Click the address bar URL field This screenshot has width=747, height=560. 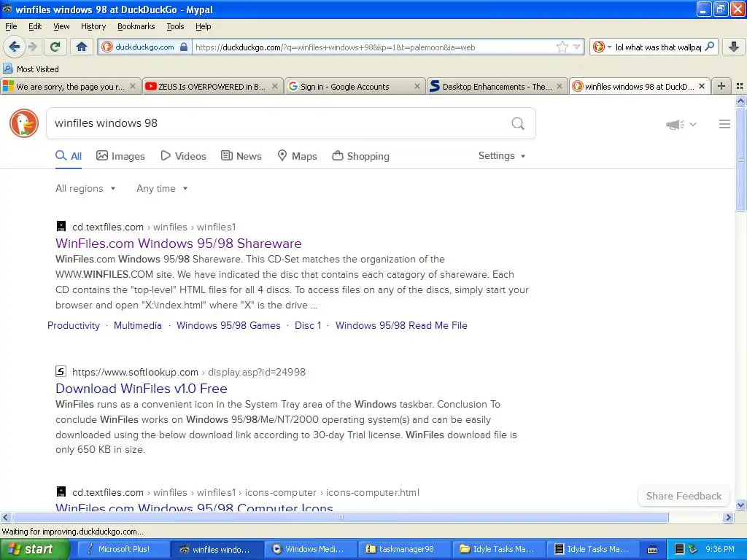(374, 47)
